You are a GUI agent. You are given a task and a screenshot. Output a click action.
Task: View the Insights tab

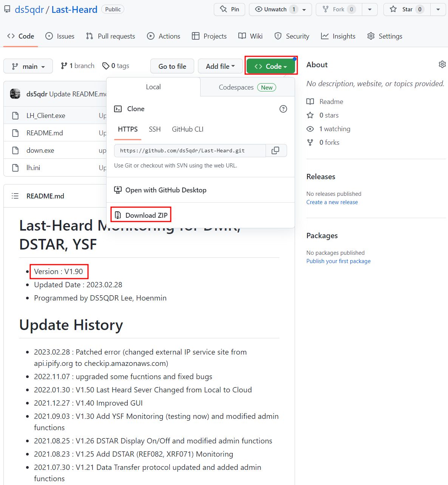[338, 36]
